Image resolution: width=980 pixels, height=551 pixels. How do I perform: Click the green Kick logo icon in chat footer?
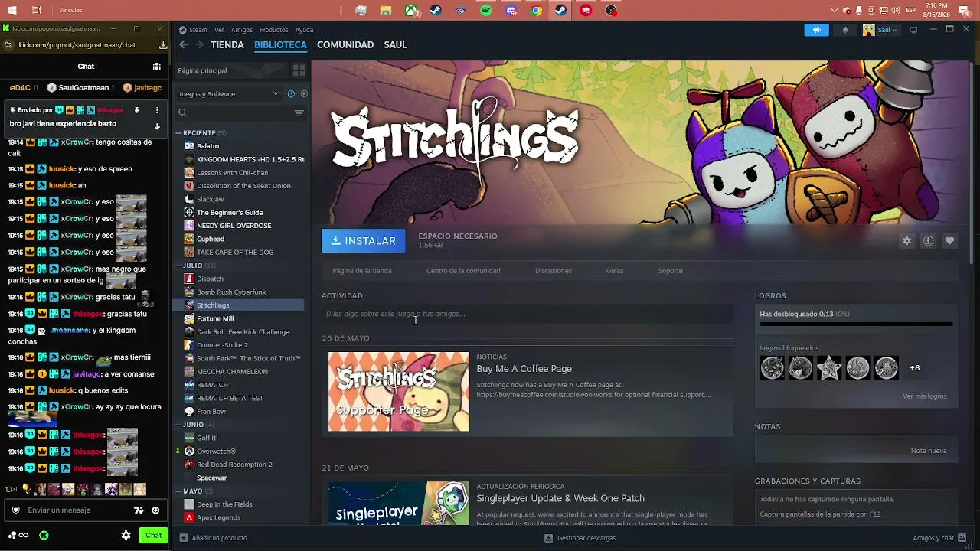click(x=44, y=536)
